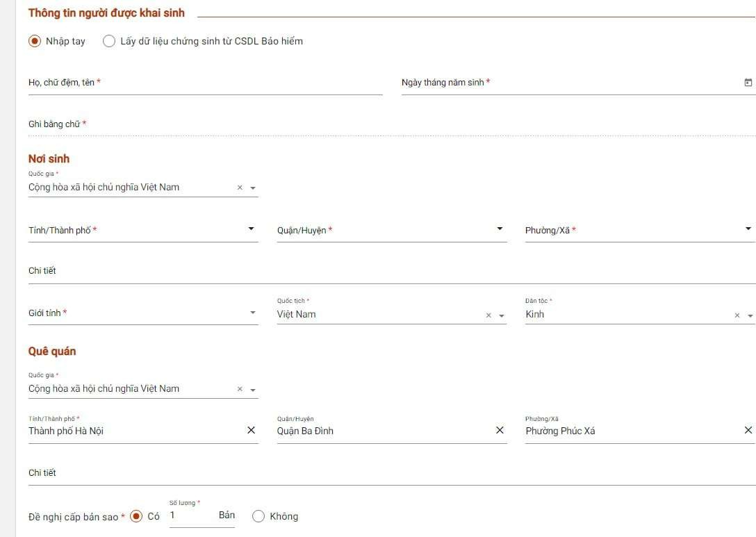Open the Giới tính dropdown

pyautogui.click(x=252, y=313)
